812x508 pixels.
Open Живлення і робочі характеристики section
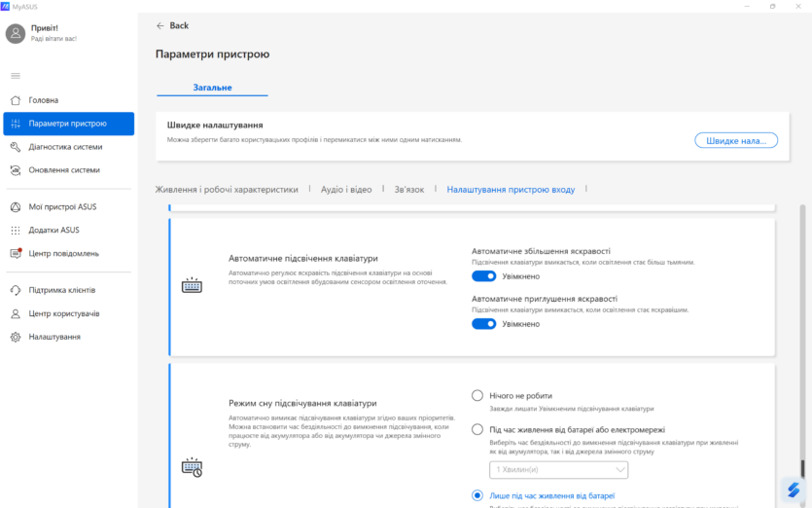(227, 190)
